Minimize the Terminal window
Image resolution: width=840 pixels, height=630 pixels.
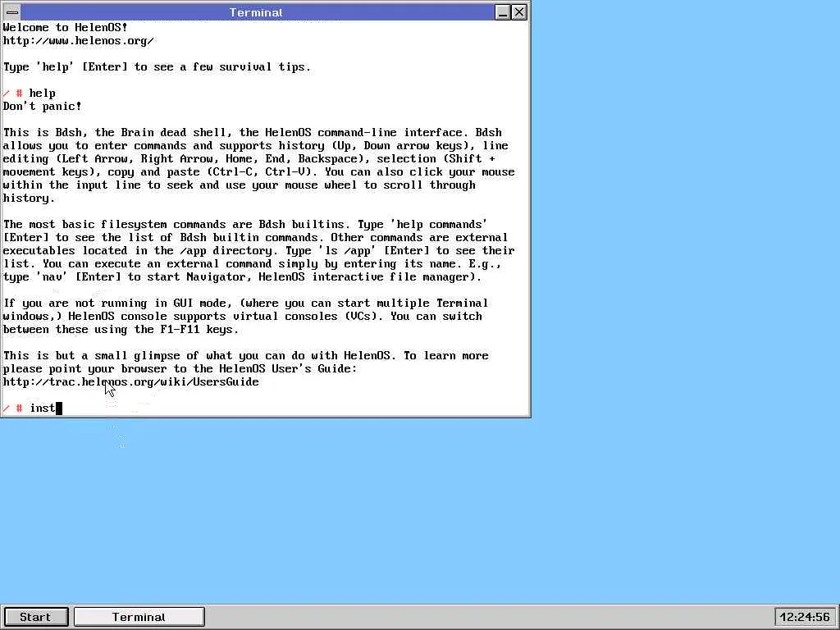pyautogui.click(x=503, y=12)
